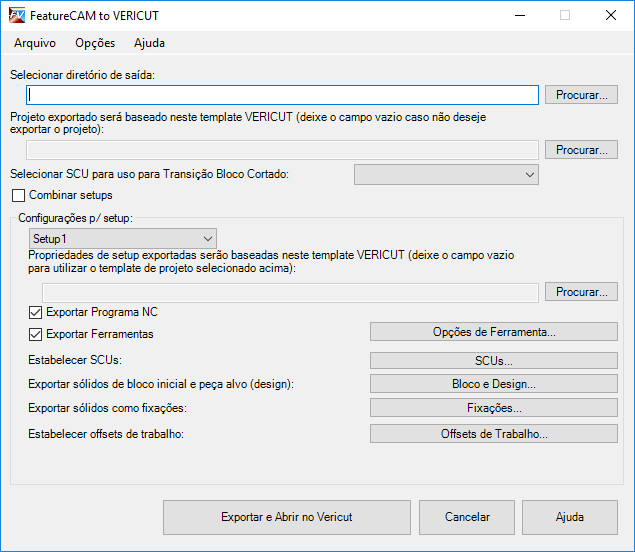Click the 'Estabelecer SCUs:' label
The height and width of the screenshot is (552, 635).
(x=75, y=360)
